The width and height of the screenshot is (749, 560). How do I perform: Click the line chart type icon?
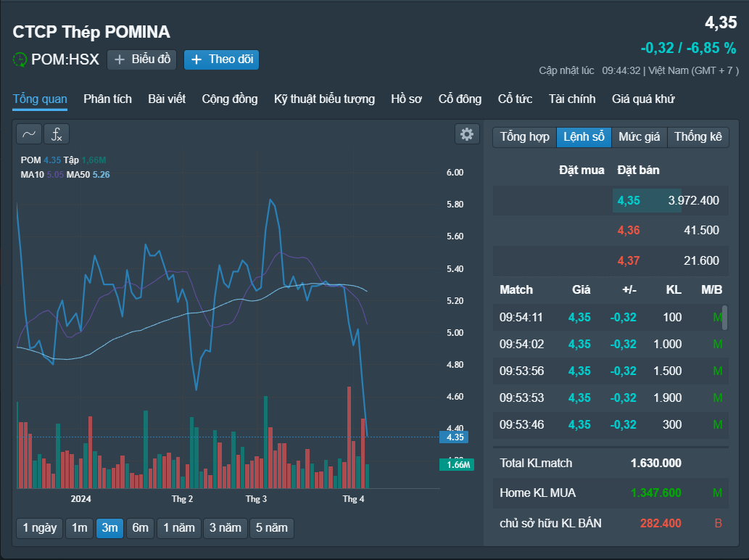(28, 134)
